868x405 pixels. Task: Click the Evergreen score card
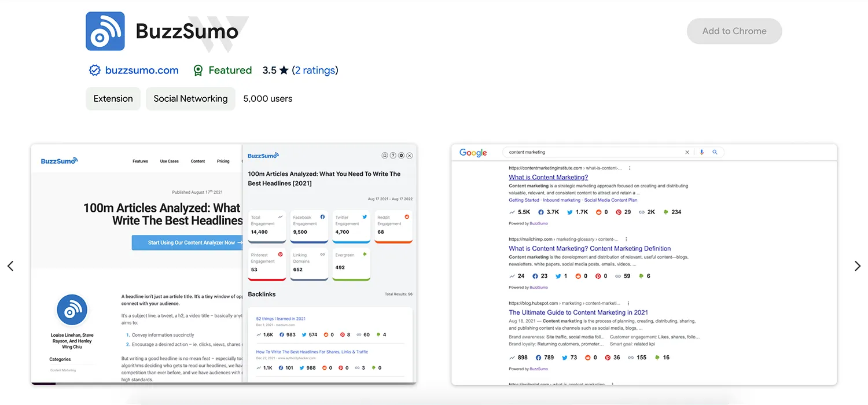[x=351, y=265]
